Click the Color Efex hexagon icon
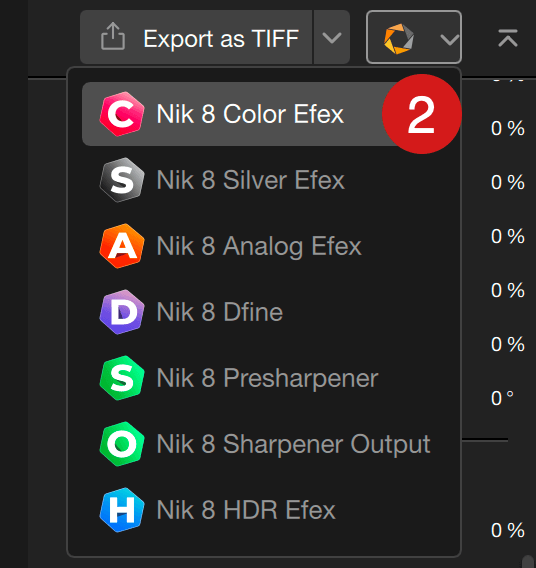 point(122,114)
